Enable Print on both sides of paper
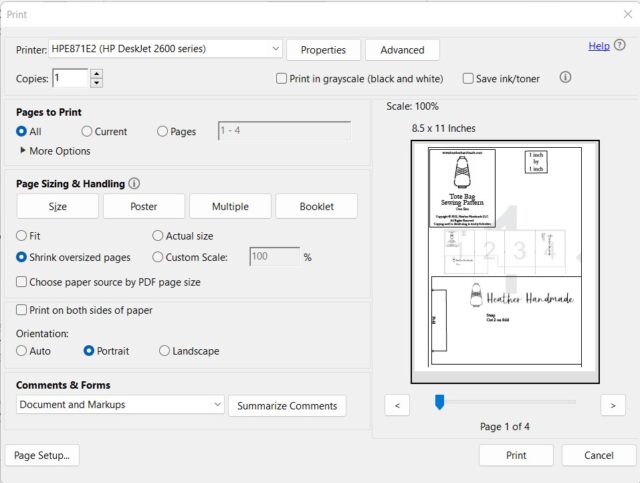The image size is (640, 483). (21, 310)
